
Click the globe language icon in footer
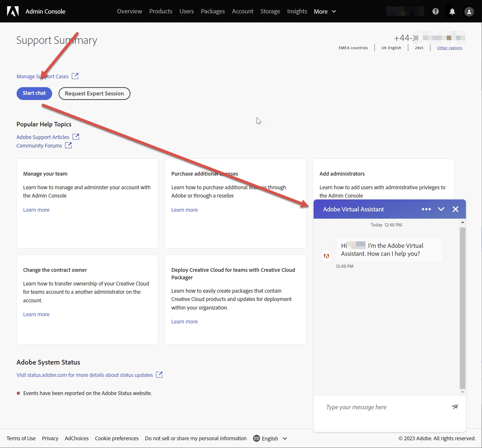coord(256,438)
